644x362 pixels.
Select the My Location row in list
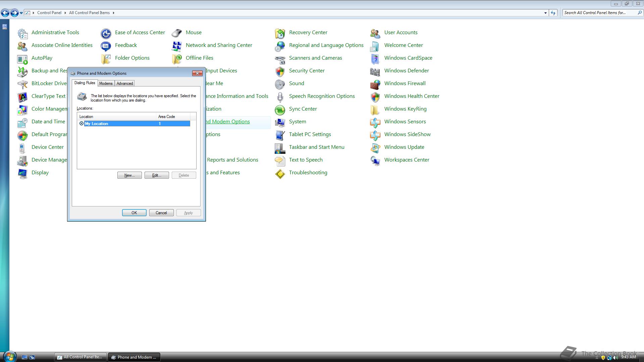pyautogui.click(x=134, y=124)
